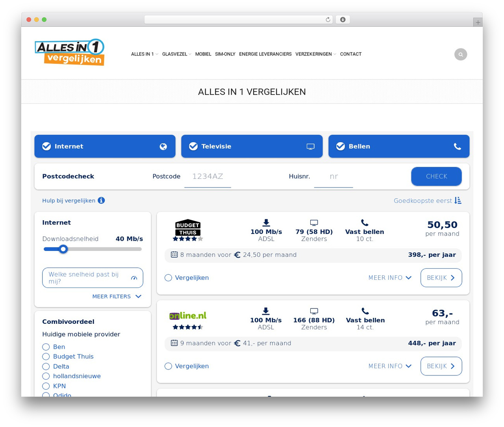Toggle the Televisie service filter
This screenshot has height=427, width=504.
click(252, 146)
